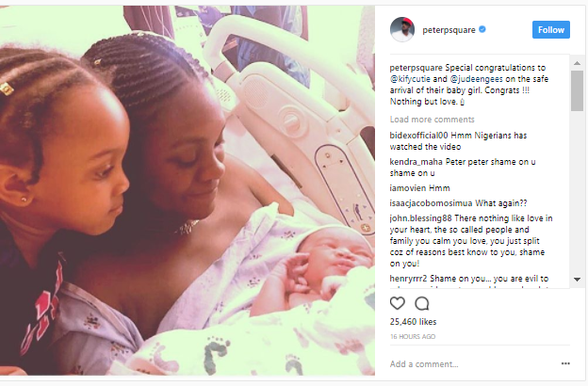The width and height of the screenshot is (588, 386).
Task: View the 25,460 likes list
Action: click(413, 322)
